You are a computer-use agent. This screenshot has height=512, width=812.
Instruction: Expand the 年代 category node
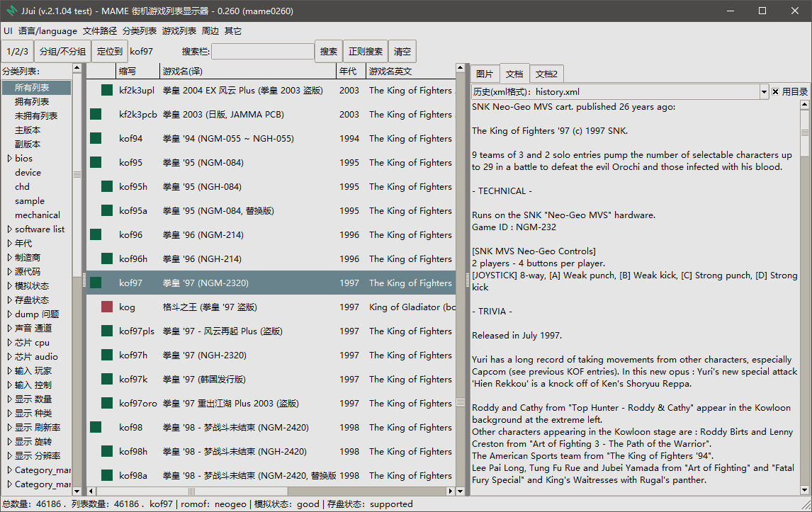tap(9, 244)
